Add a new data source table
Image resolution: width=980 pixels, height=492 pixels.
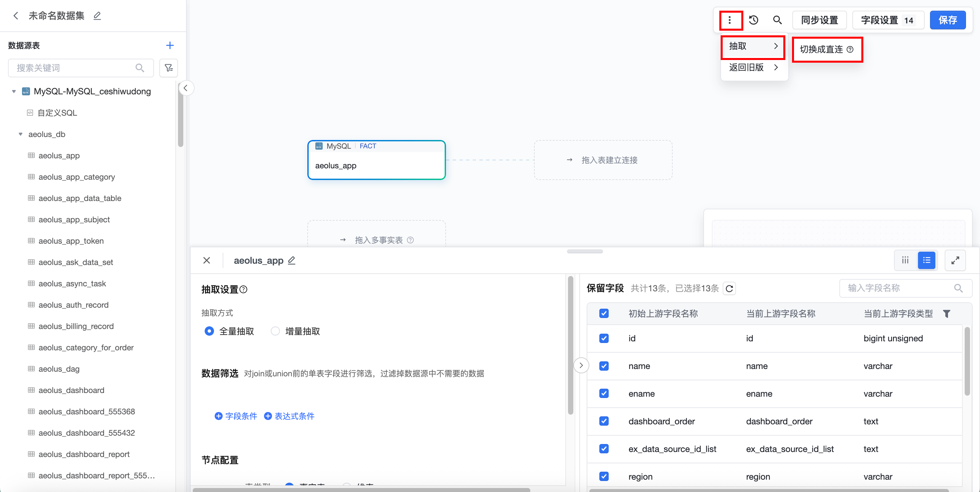coord(170,46)
